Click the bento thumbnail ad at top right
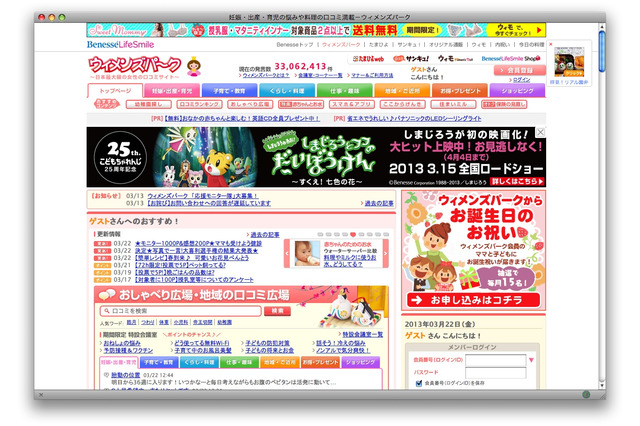 click(x=569, y=62)
